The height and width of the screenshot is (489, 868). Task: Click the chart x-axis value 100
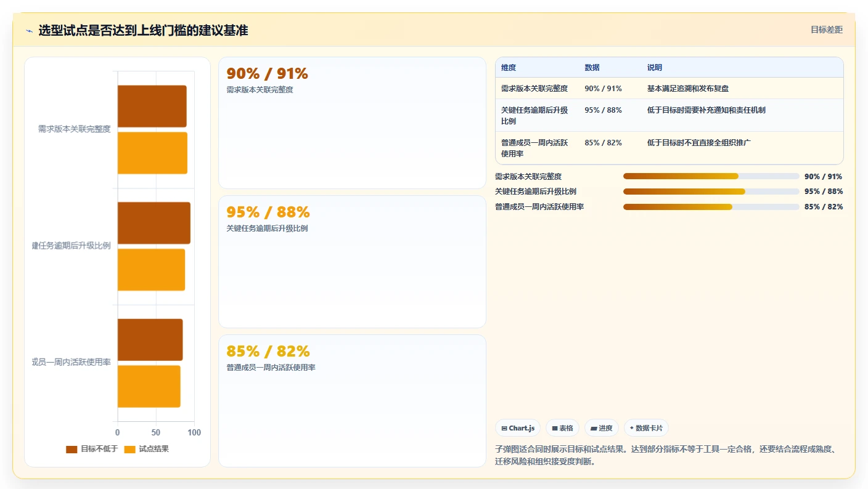coord(194,433)
